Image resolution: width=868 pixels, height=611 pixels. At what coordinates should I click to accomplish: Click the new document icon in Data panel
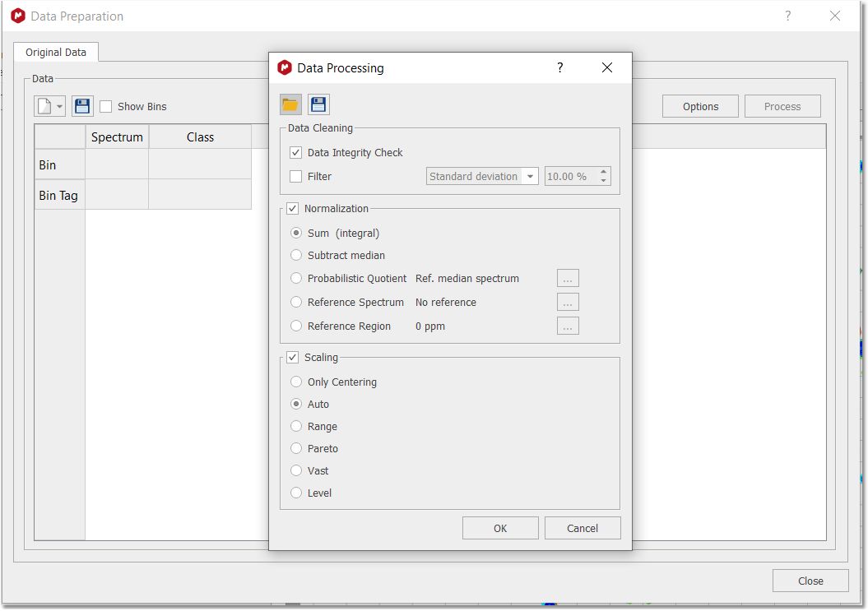pyautogui.click(x=44, y=106)
